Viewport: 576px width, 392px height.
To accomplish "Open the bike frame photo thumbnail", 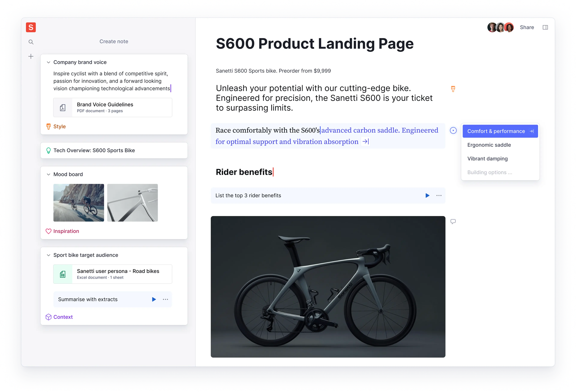I will [x=132, y=203].
